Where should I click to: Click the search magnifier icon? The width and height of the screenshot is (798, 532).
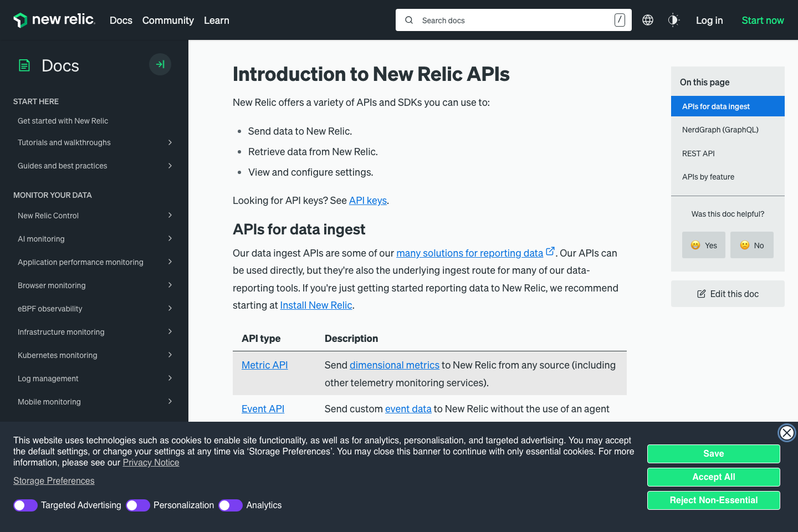click(x=408, y=20)
